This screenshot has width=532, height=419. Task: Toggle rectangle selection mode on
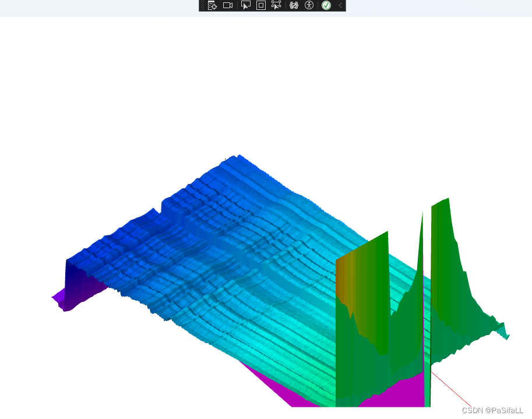coord(260,6)
